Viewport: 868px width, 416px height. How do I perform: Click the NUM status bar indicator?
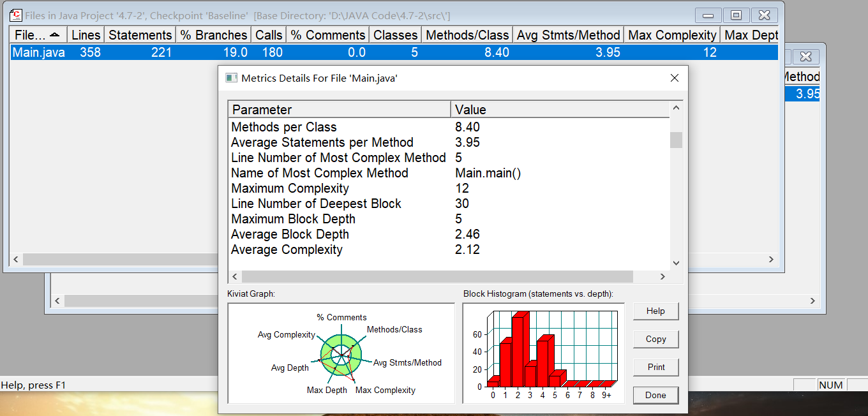click(831, 385)
